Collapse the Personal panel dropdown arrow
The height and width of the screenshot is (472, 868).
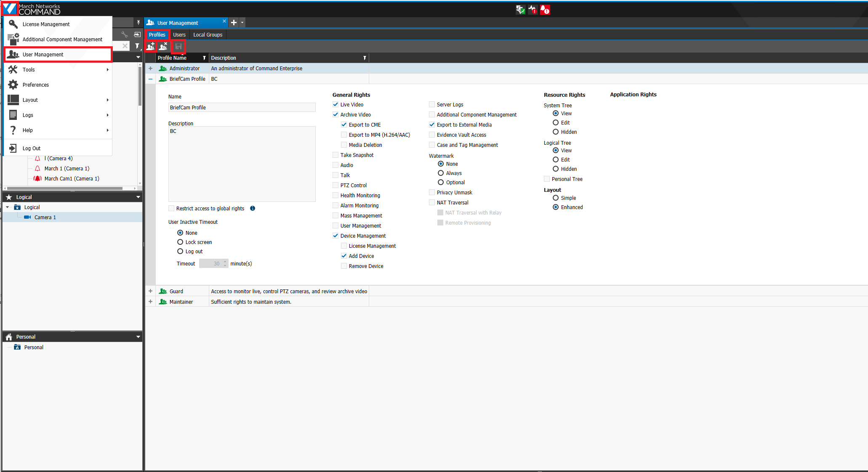point(138,337)
